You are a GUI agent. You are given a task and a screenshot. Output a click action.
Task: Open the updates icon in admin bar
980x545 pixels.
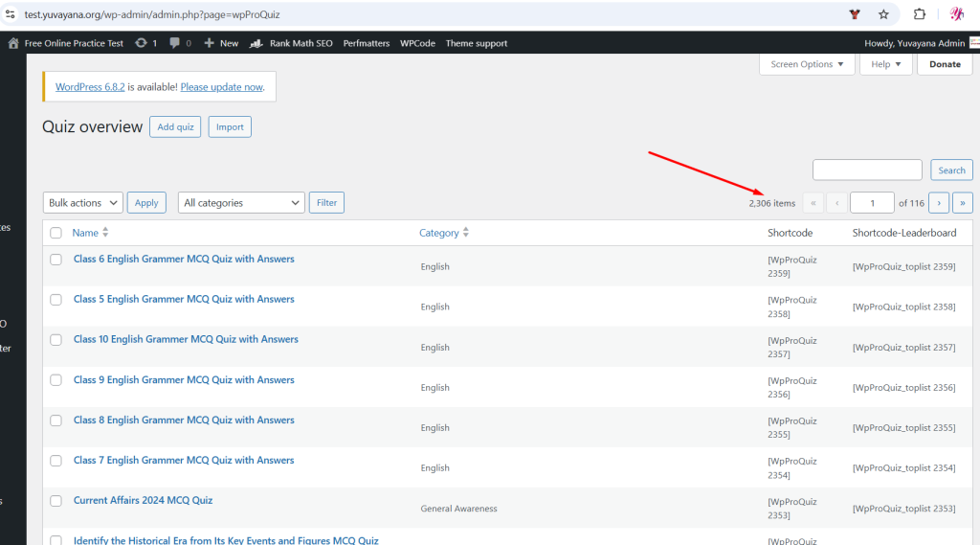[x=142, y=43]
